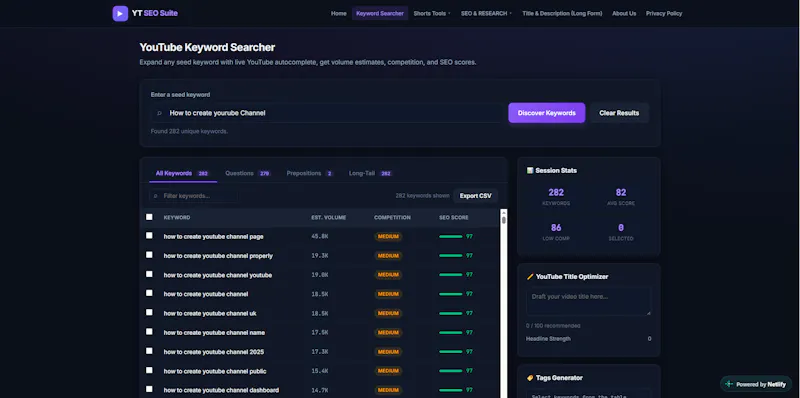Screen dimensions: 800x398
Task: Open the Privacy Policy page
Action: point(664,14)
